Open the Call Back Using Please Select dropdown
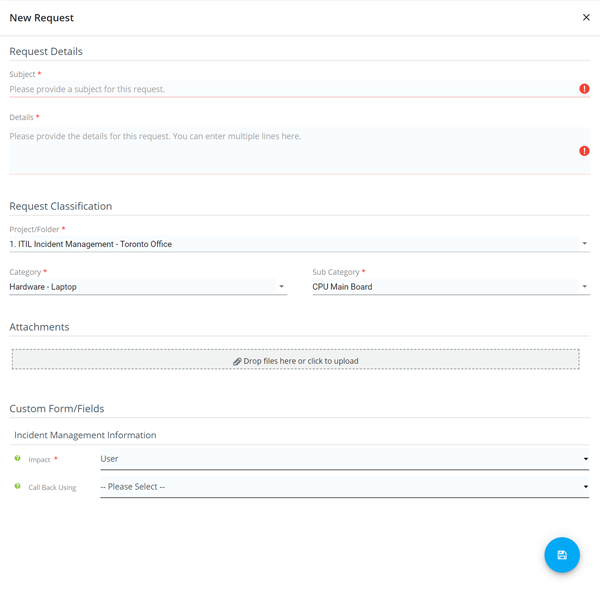This screenshot has width=600, height=593. click(x=344, y=487)
